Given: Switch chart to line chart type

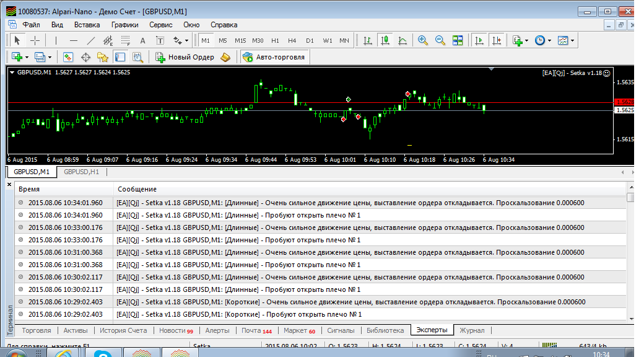Looking at the screenshot, I should click(x=402, y=40).
